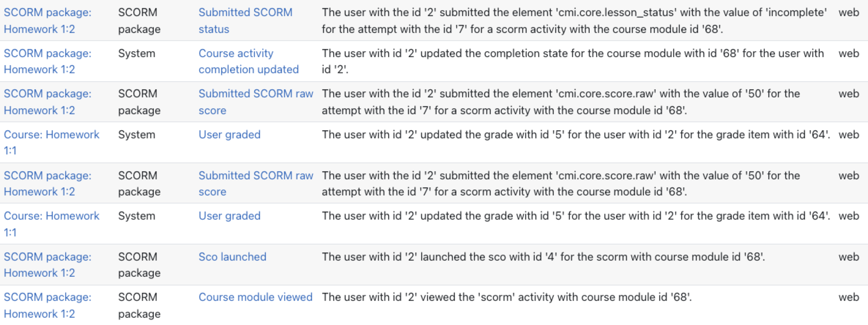Click the second 'User graded' event link
The height and width of the screenshot is (325, 868).
(229, 216)
